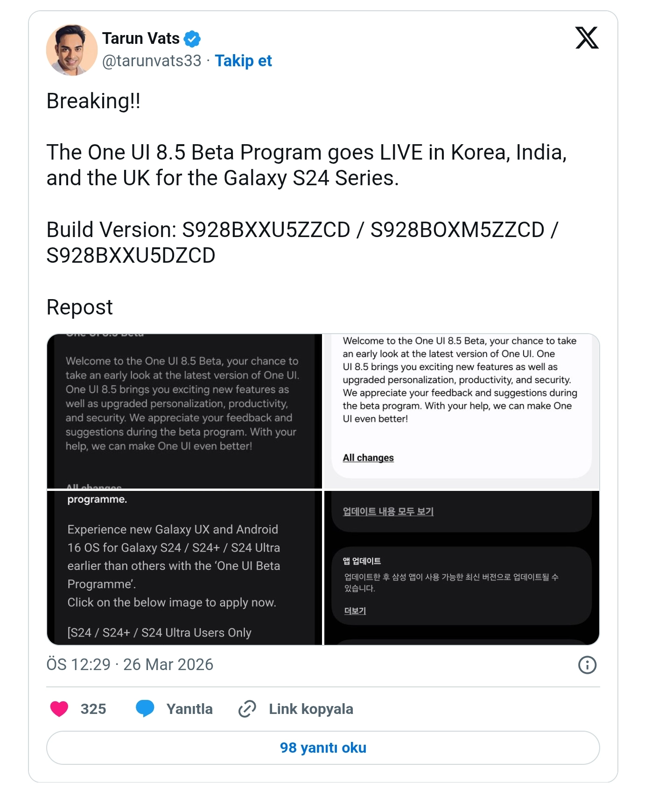672x790 pixels.
Task: Click 'Link kopyala' to copy the link
Action: pyautogui.click(x=310, y=709)
